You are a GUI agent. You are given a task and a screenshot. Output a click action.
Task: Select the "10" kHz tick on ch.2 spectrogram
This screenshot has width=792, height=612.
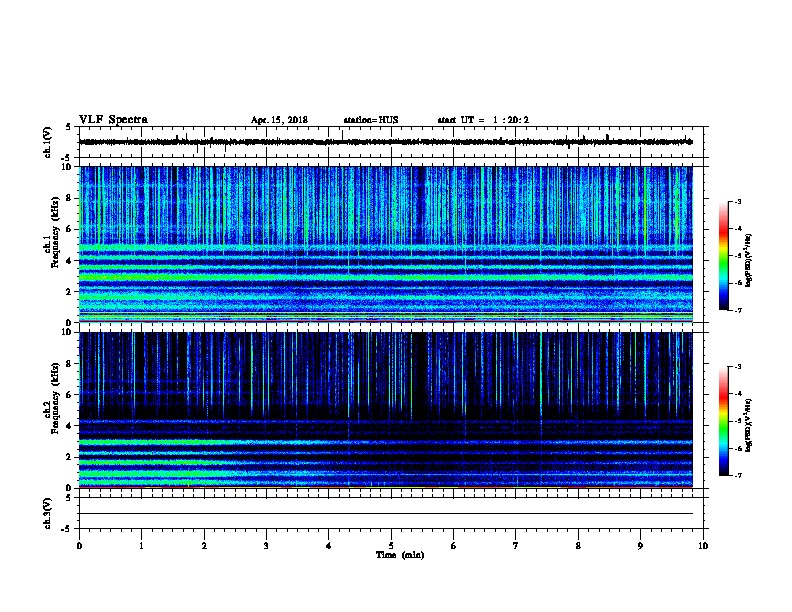[x=67, y=332]
